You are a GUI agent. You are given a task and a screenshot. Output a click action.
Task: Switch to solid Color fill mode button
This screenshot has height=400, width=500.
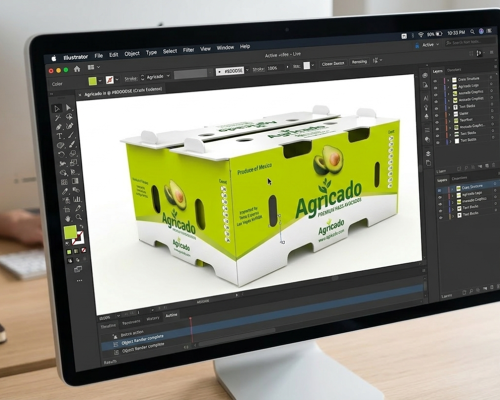coord(69,252)
